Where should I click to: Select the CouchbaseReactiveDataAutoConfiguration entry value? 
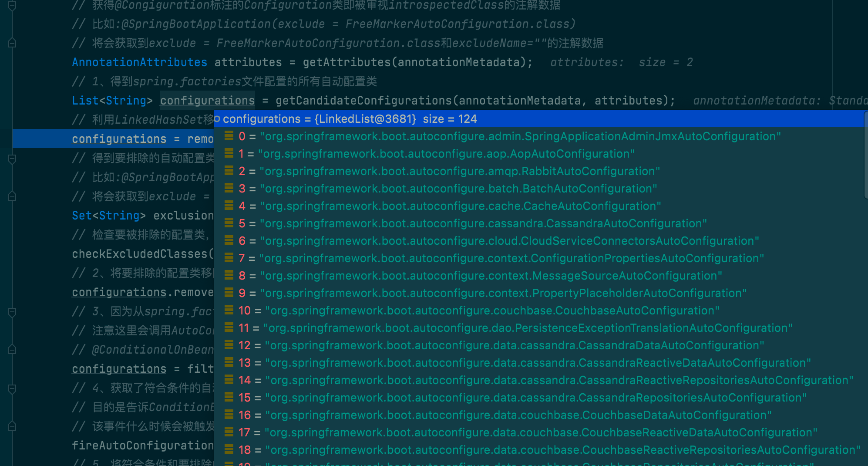click(541, 432)
